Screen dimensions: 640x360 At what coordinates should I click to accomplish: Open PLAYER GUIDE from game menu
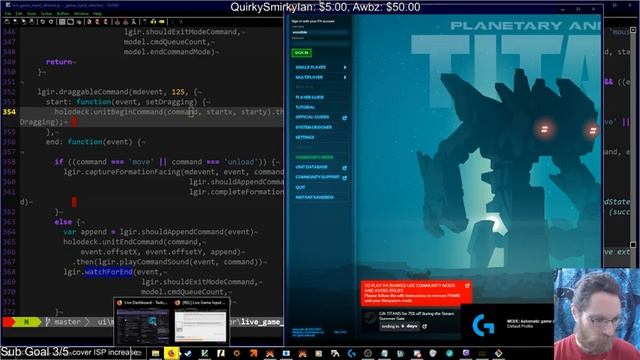click(x=309, y=97)
